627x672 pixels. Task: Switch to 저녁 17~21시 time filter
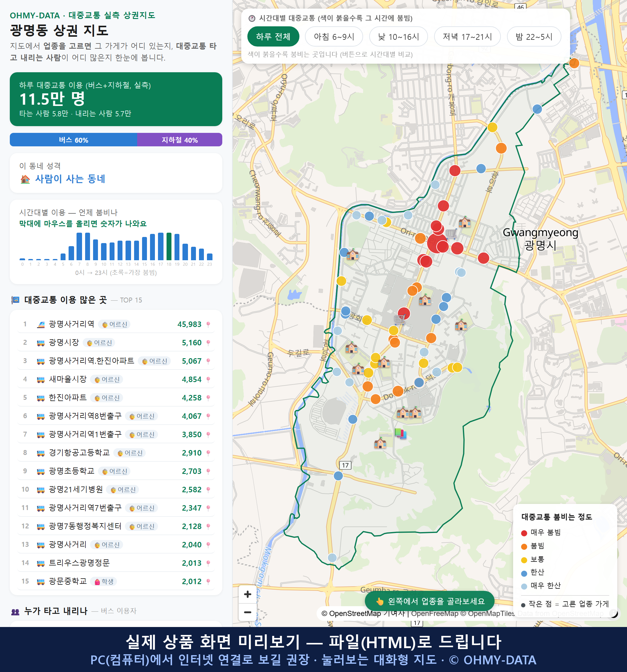tap(467, 36)
